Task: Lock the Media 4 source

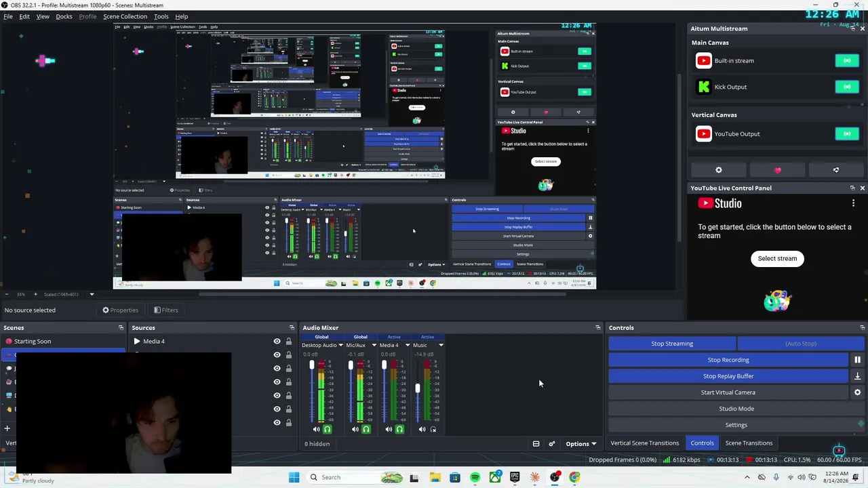Action: click(x=288, y=342)
